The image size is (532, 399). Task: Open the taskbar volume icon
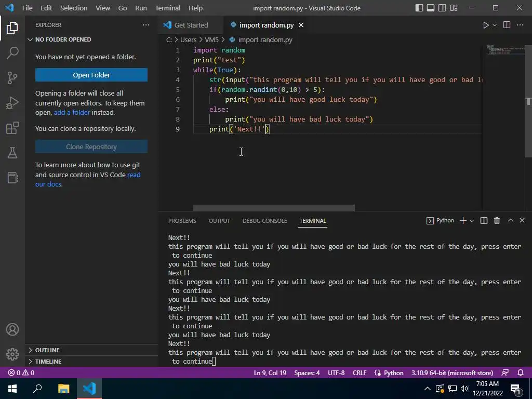click(x=464, y=389)
